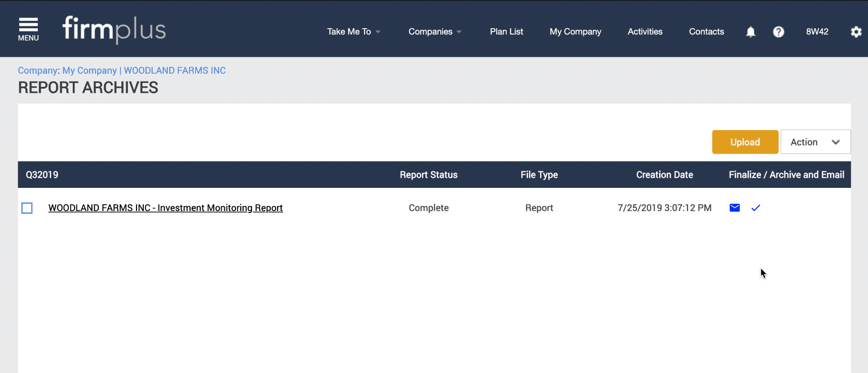The height and width of the screenshot is (373, 868).
Task: Click the Creation Date column header
Action: pyautogui.click(x=664, y=175)
